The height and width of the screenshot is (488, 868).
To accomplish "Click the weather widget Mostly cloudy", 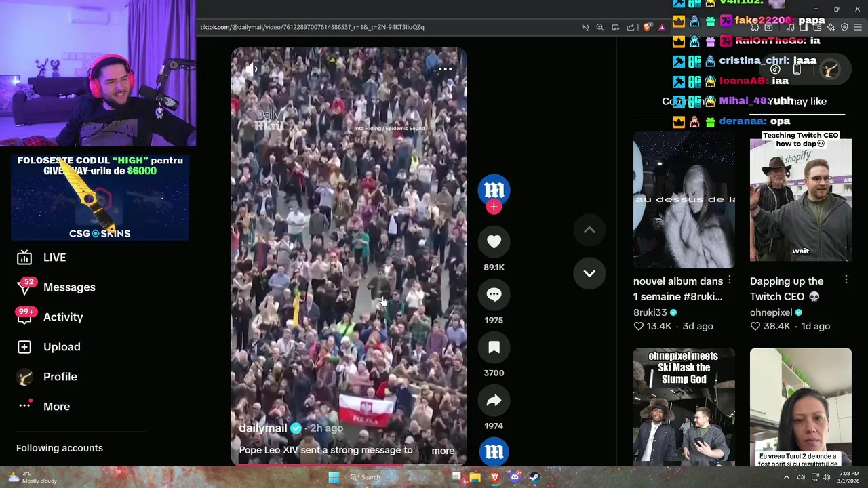I will coord(33,477).
